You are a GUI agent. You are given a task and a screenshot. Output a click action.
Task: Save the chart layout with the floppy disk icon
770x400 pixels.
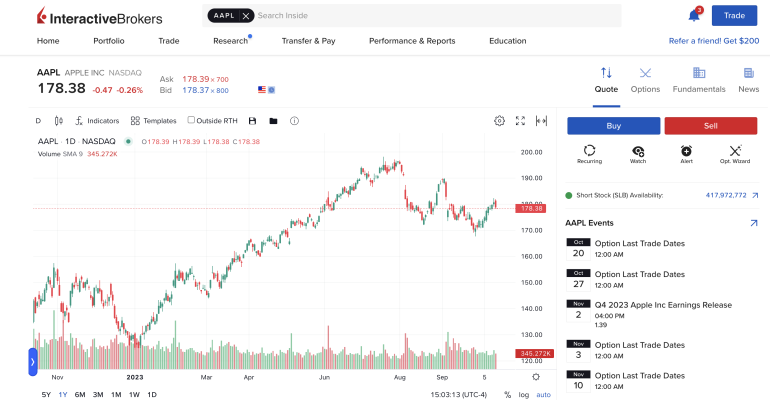tap(253, 121)
